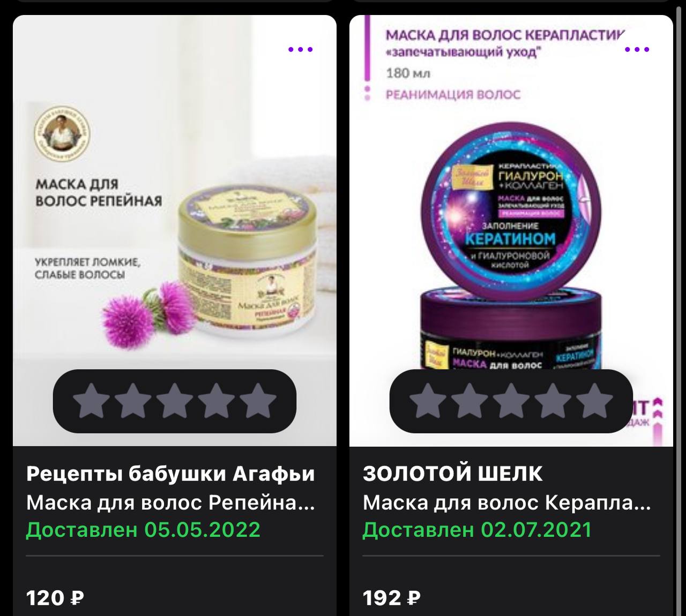Open brand ЗОЛОТОЙ ШЕЛК
Image resolution: width=686 pixels, height=616 pixels.
pos(453,474)
